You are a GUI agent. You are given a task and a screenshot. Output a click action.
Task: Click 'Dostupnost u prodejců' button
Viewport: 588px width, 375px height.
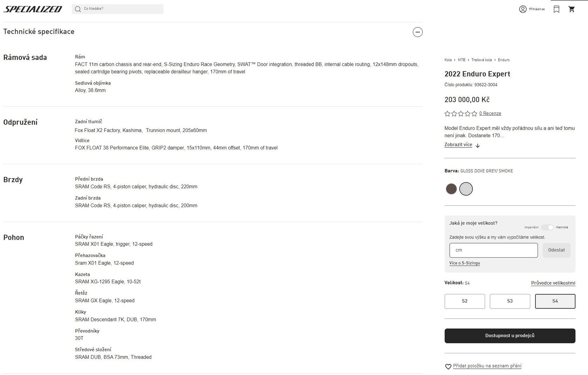click(x=510, y=336)
